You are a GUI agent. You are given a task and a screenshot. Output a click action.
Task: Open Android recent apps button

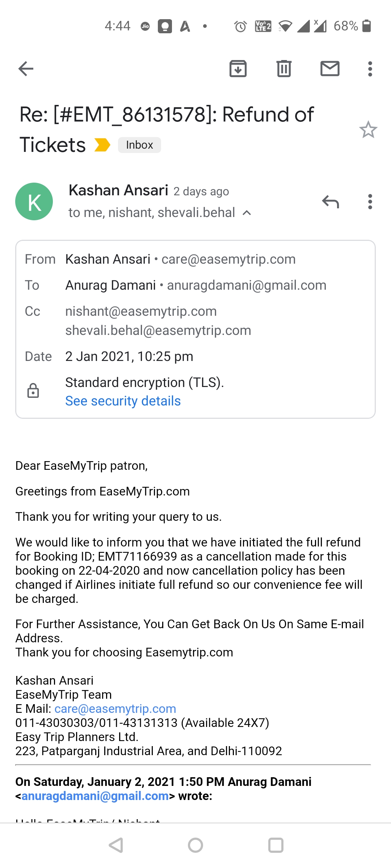pos(276,845)
